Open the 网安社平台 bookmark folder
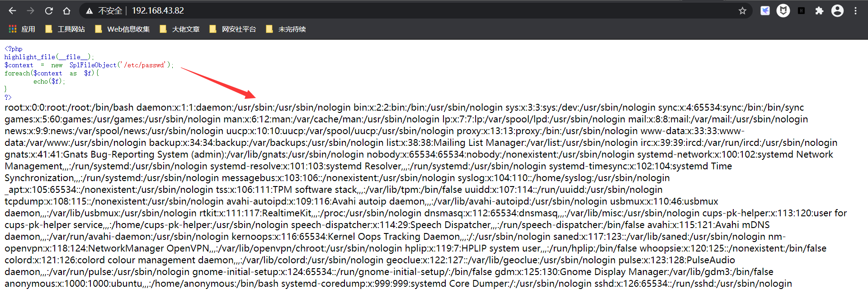Image resolution: width=868 pixels, height=303 pixels. pos(233,29)
